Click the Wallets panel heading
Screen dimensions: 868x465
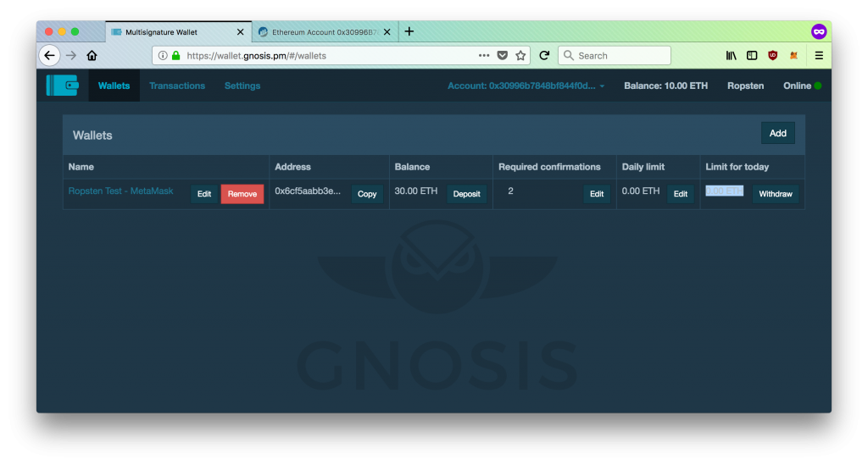pyautogui.click(x=92, y=136)
